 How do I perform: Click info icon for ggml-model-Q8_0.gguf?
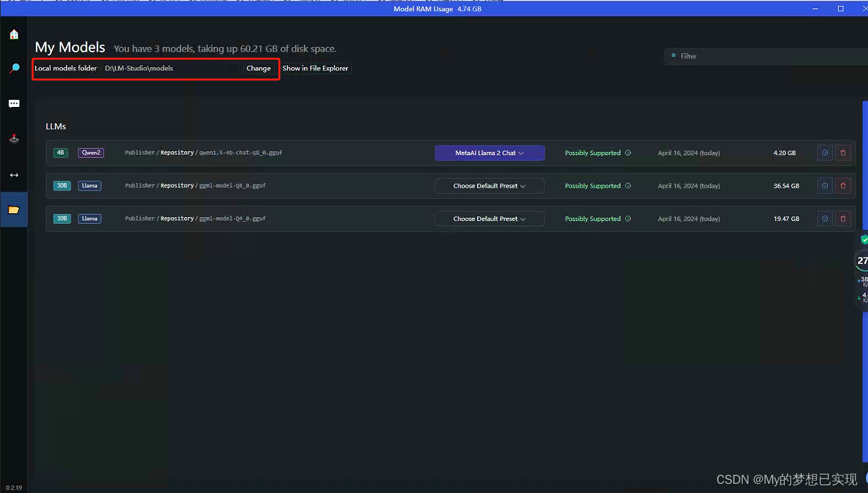825,186
